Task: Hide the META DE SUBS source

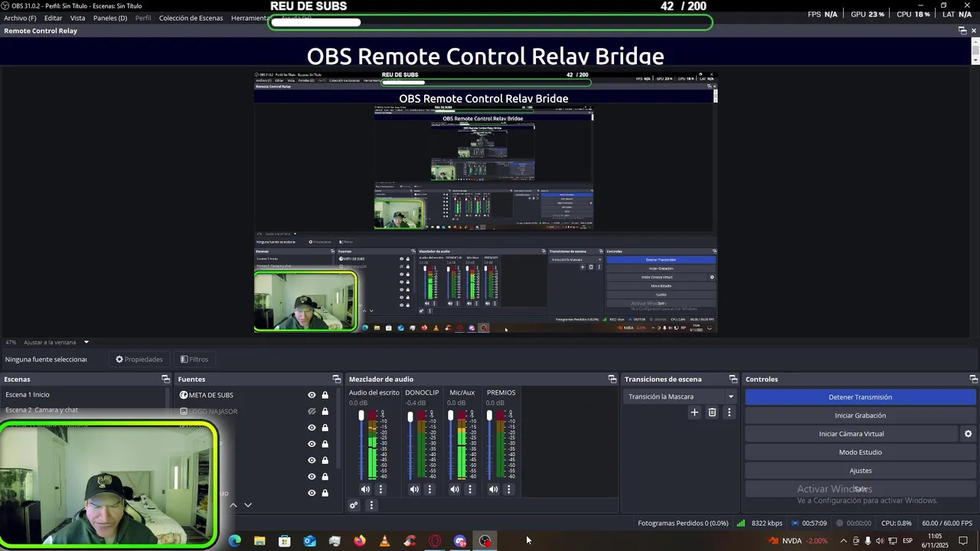Action: click(x=312, y=395)
